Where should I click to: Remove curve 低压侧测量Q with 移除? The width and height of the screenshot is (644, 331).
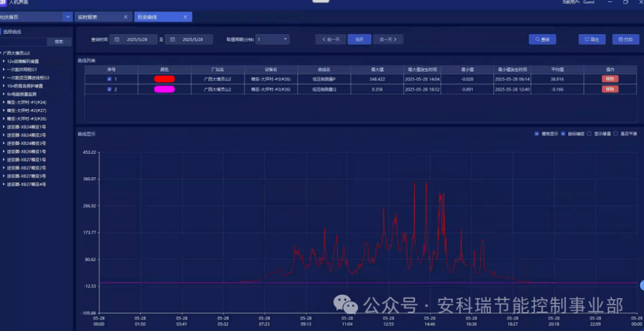point(610,89)
